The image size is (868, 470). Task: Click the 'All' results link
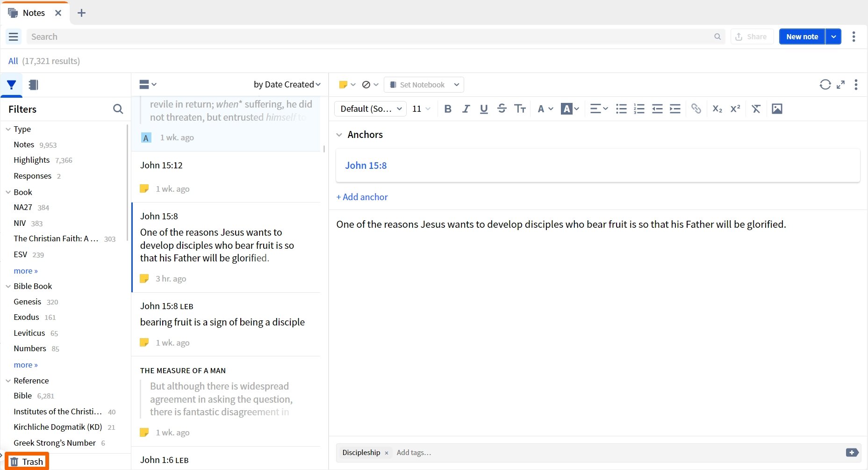tap(13, 61)
